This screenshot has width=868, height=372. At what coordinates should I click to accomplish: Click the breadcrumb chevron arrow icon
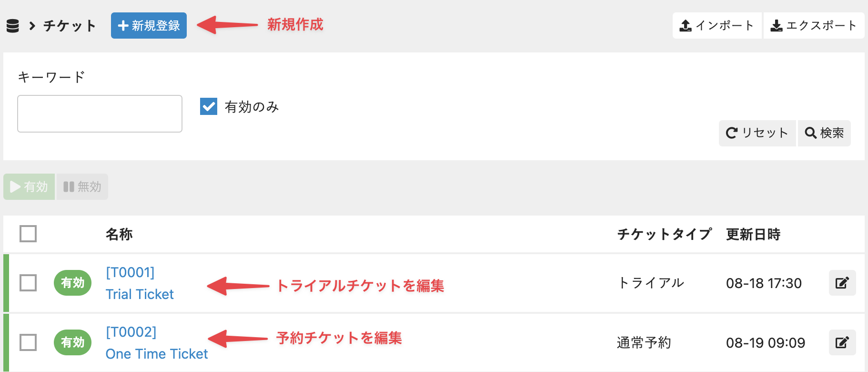pyautogui.click(x=32, y=26)
